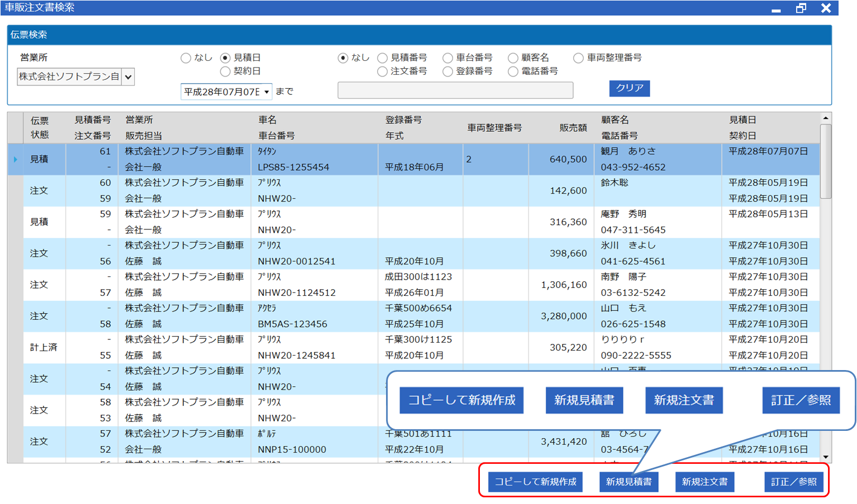Click bottom コピーして新規作成 button

tap(535, 482)
